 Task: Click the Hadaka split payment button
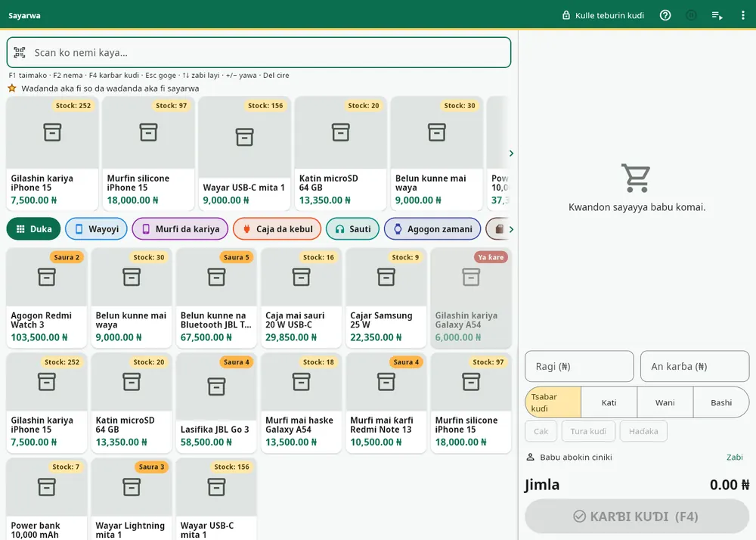[x=643, y=431]
